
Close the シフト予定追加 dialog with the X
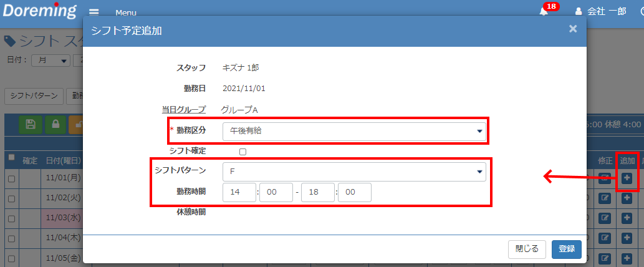573,28
